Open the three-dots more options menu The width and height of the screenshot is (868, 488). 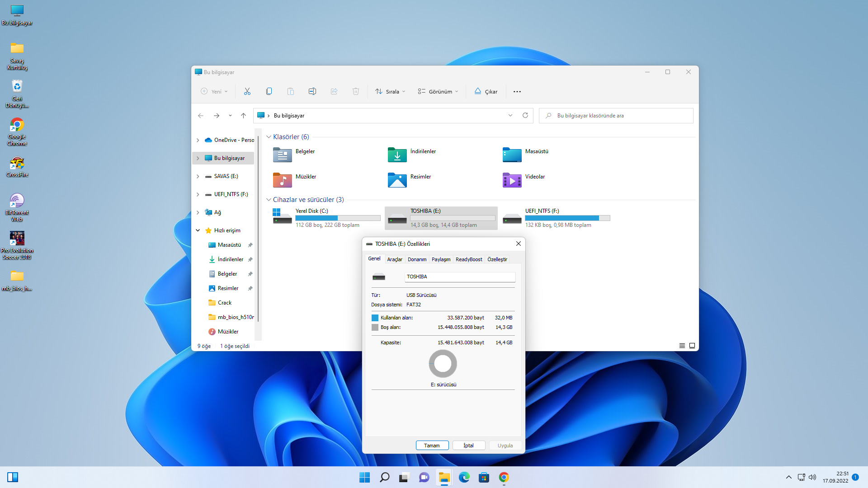pos(517,91)
